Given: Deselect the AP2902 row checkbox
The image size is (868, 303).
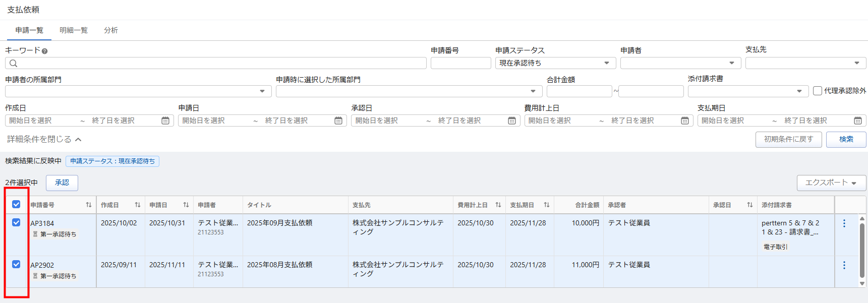Looking at the screenshot, I should pyautogui.click(x=16, y=264).
